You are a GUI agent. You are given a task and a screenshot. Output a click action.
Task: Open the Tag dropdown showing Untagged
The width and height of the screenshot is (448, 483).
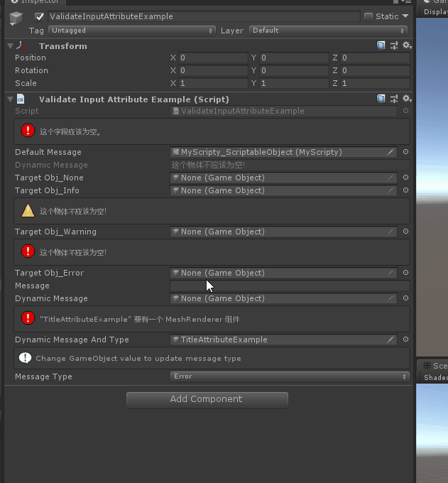point(131,31)
